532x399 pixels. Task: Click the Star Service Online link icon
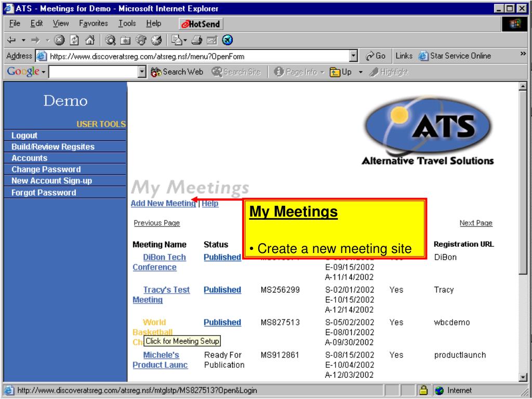[423, 56]
